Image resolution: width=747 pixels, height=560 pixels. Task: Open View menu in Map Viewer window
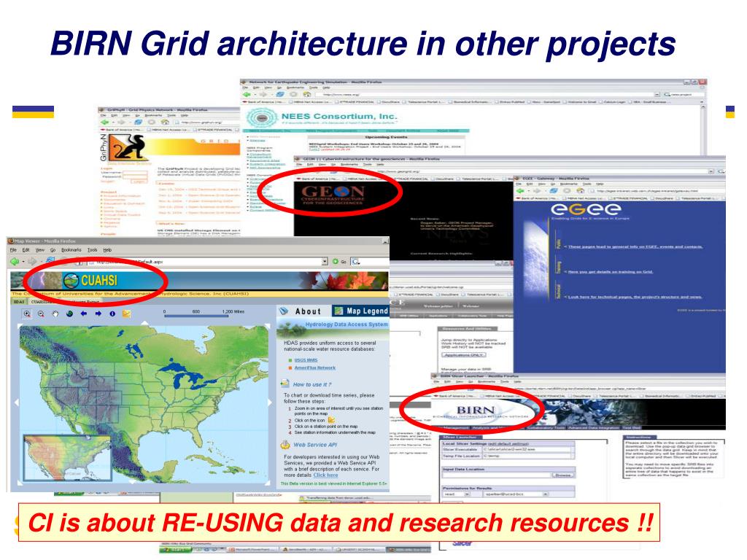click(40, 250)
